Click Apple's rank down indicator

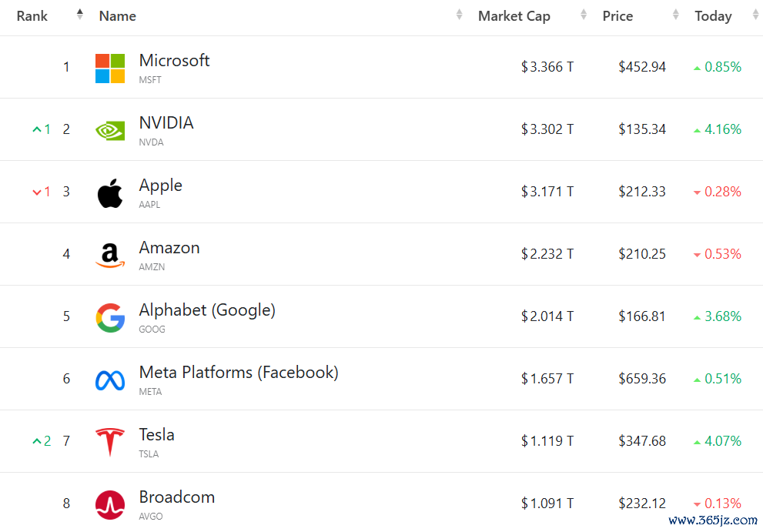pyautogui.click(x=42, y=192)
